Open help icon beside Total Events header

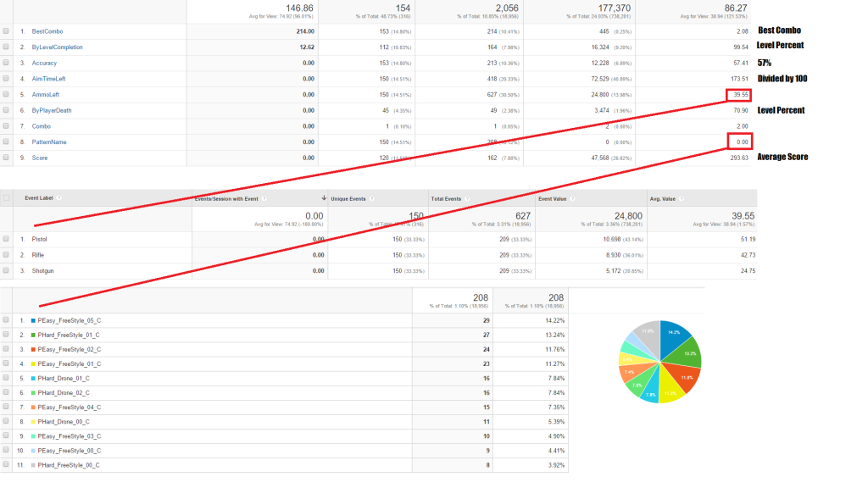467,198
